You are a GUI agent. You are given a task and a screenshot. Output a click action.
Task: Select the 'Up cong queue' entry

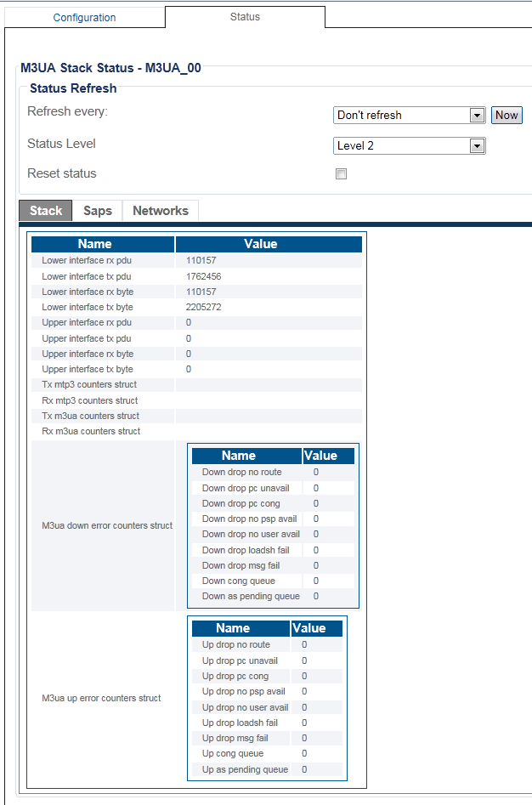coord(233,753)
